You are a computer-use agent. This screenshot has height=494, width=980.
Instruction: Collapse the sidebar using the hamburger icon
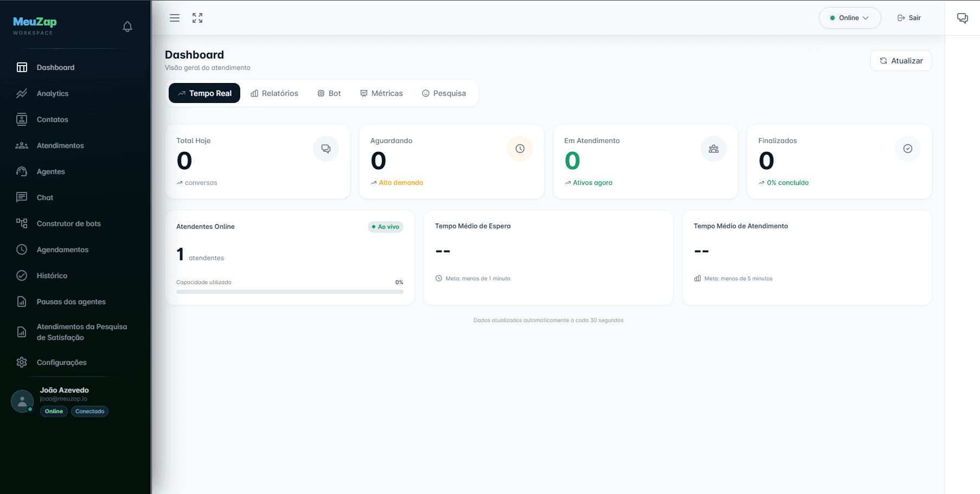click(174, 17)
